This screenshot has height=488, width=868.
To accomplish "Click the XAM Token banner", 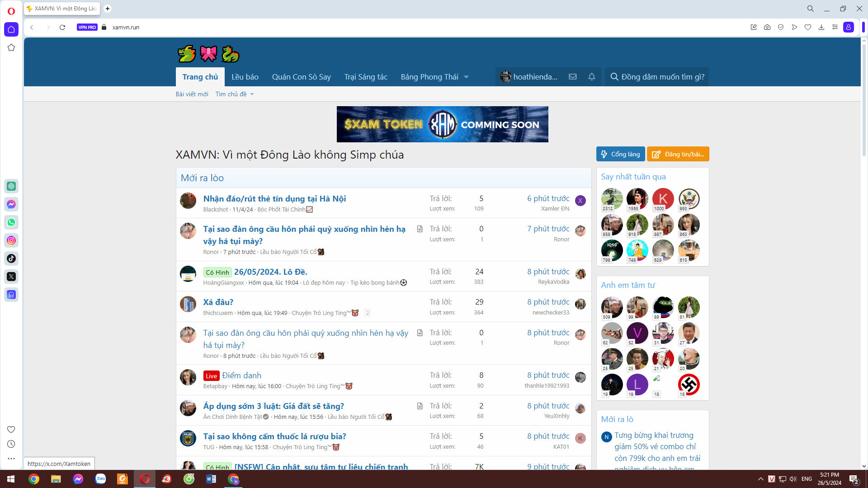I will point(442,124).
